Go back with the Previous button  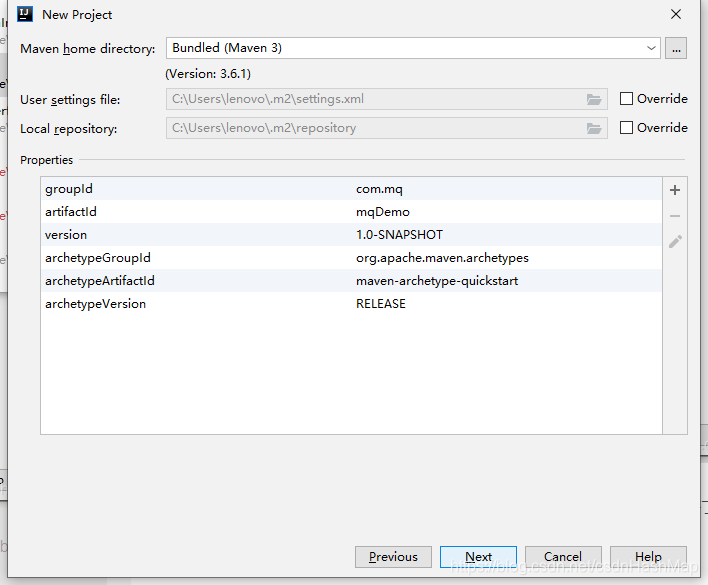click(393, 557)
